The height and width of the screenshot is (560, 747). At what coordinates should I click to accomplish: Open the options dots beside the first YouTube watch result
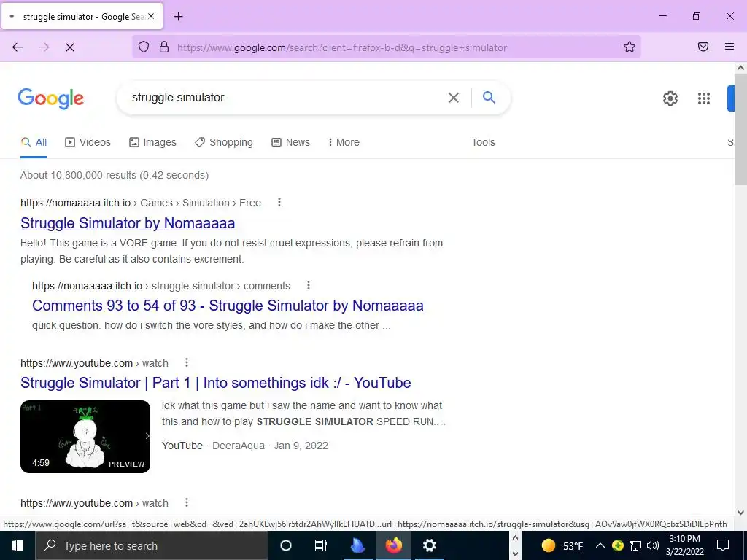coord(187,363)
